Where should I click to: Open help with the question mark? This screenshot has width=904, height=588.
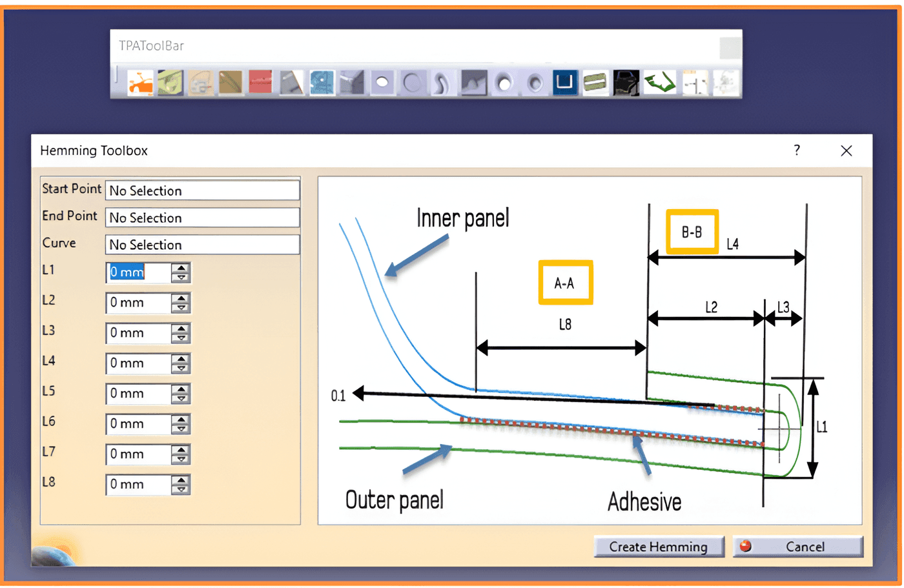click(797, 150)
